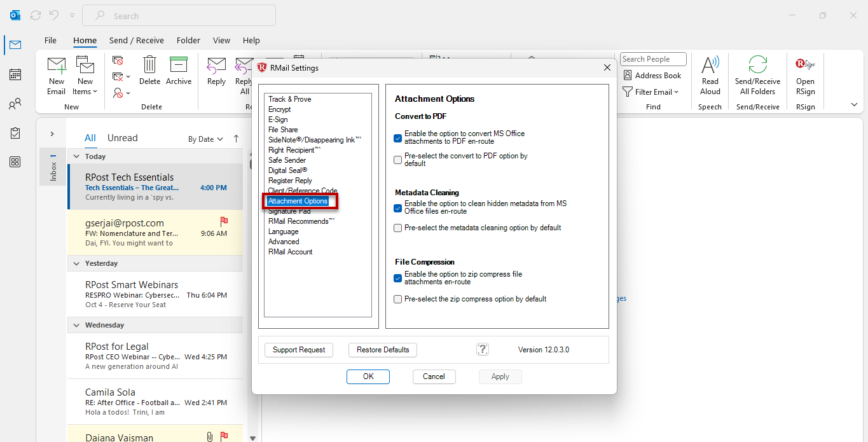Image resolution: width=868 pixels, height=442 pixels.
Task: Open Calendar from the left sidebar
Action: [15, 74]
